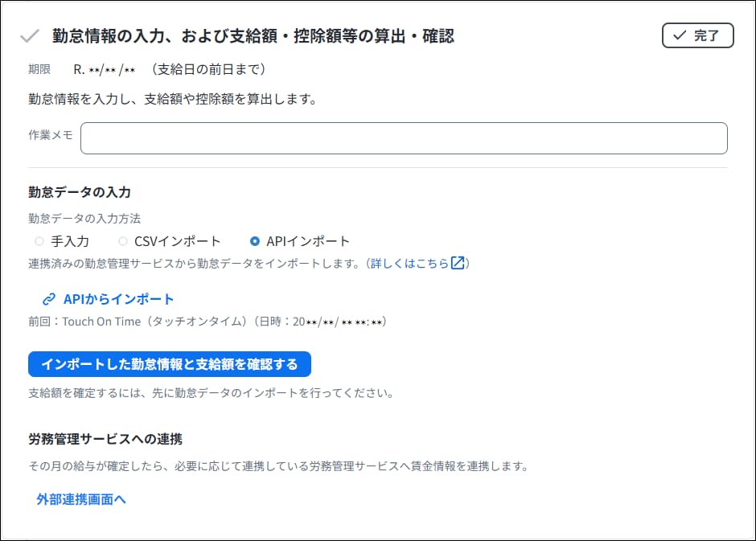This screenshot has height=541, width=756.
Task: Click the 前回 Touch On Time import history text
Action: pos(208,322)
